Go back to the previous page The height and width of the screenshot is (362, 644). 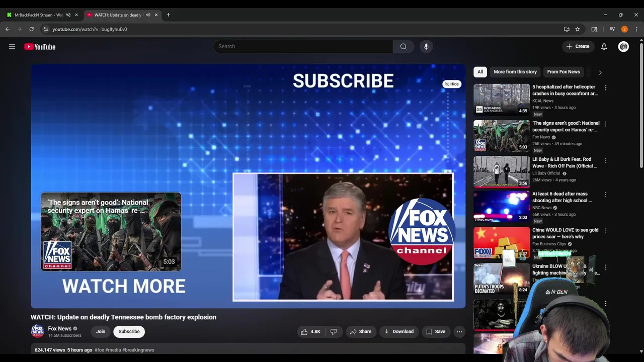coord(8,29)
